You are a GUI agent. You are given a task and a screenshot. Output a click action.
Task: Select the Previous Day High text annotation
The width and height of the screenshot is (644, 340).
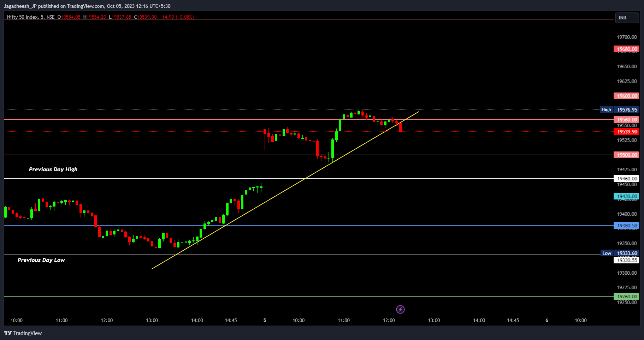point(53,169)
